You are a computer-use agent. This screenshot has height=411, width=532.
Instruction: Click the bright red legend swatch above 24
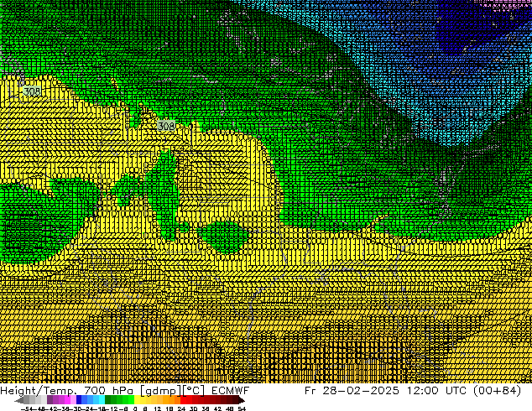(x=184, y=399)
